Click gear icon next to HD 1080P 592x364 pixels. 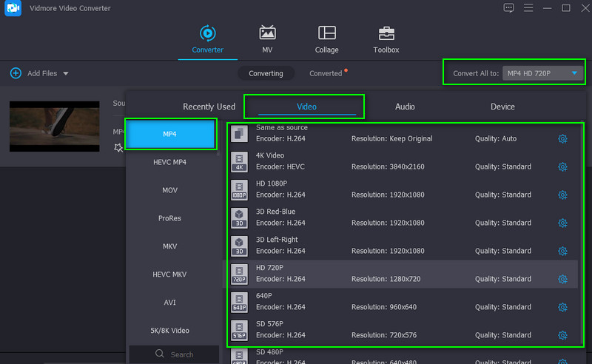tap(562, 195)
